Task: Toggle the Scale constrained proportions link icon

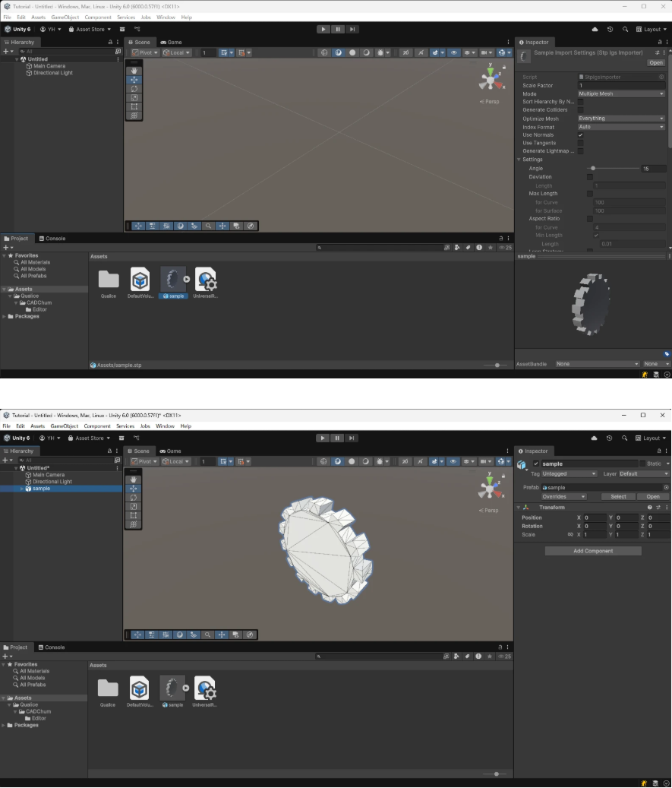Action: coord(570,535)
